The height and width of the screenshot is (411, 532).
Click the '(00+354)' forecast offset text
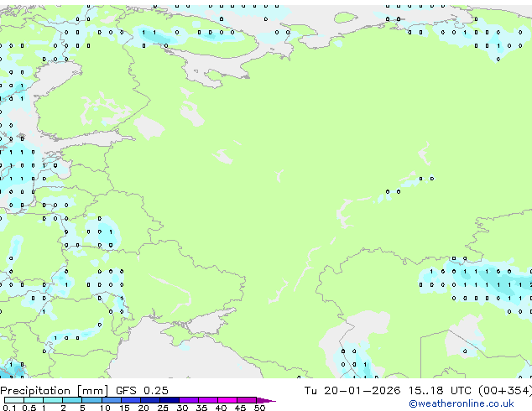pos(505,391)
